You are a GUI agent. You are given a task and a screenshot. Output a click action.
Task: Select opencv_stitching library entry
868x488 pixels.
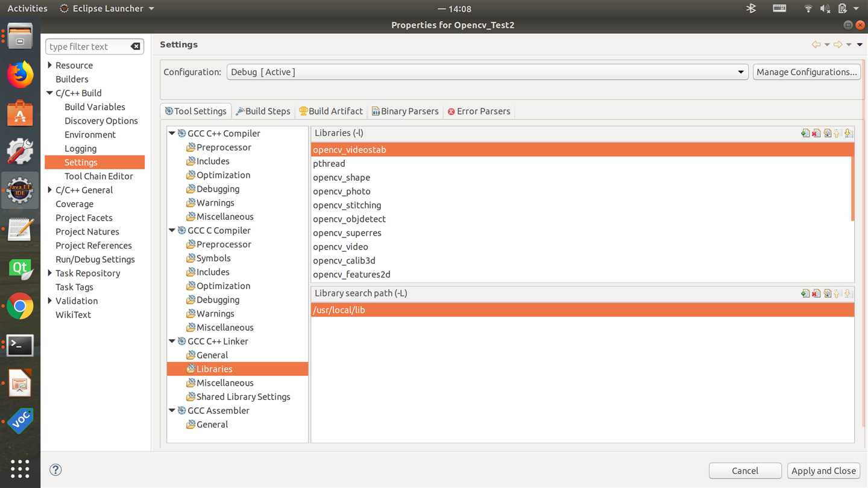(582, 205)
